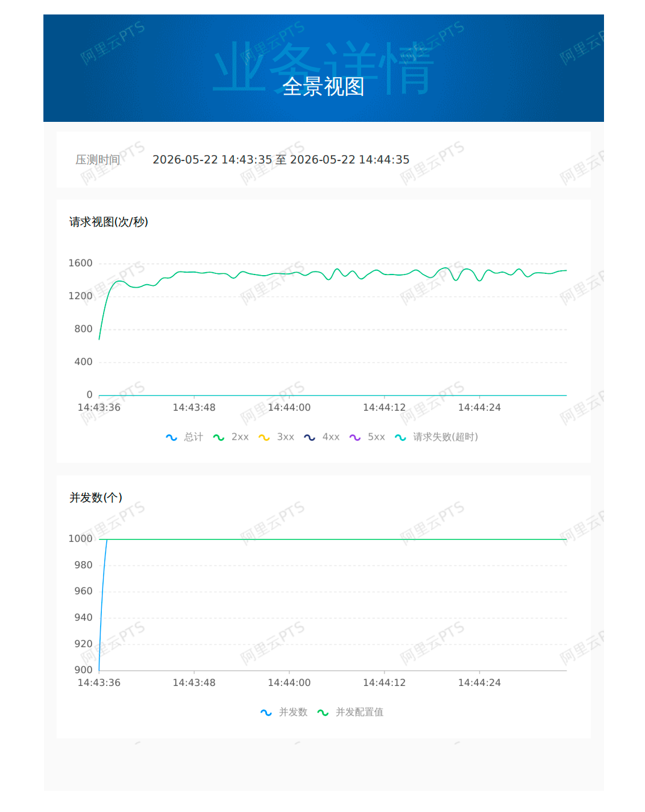The width and height of the screenshot is (645, 812).
Task: Click 14:43:48 on request chart x-axis
Action: pos(194,407)
